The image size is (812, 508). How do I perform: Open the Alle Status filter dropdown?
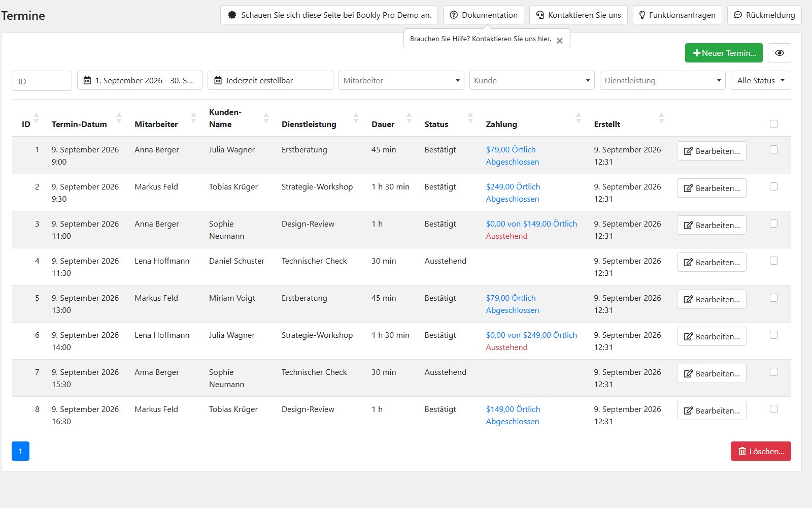tap(761, 80)
